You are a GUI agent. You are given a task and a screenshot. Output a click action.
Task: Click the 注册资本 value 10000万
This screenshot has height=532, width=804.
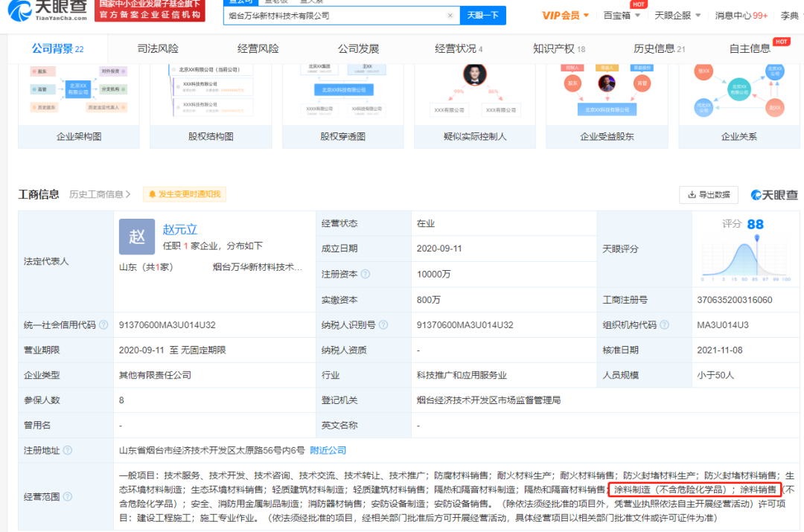433,275
